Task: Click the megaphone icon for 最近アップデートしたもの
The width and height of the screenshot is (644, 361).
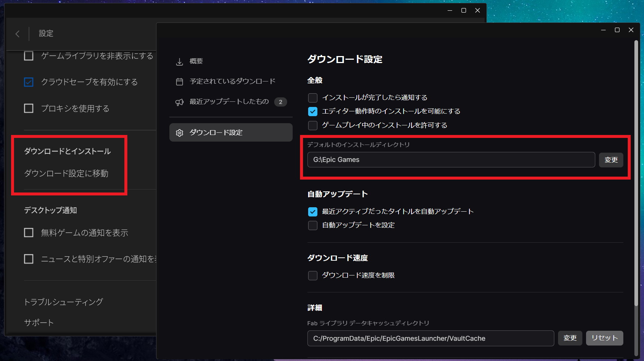Action: point(179,102)
